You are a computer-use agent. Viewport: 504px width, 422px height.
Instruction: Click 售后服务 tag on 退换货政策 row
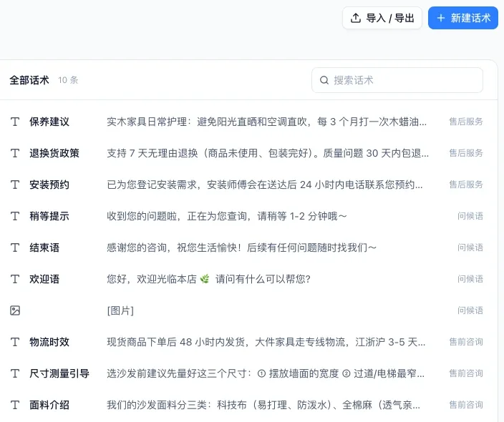[x=466, y=153]
